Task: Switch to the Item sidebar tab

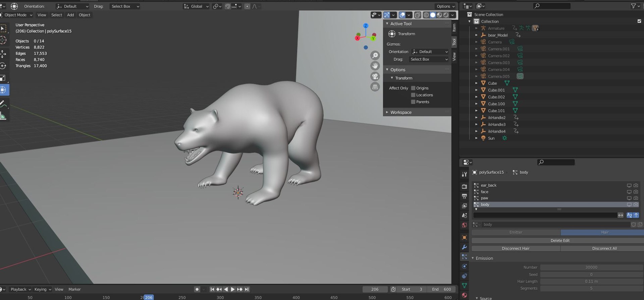Action: coord(454,27)
